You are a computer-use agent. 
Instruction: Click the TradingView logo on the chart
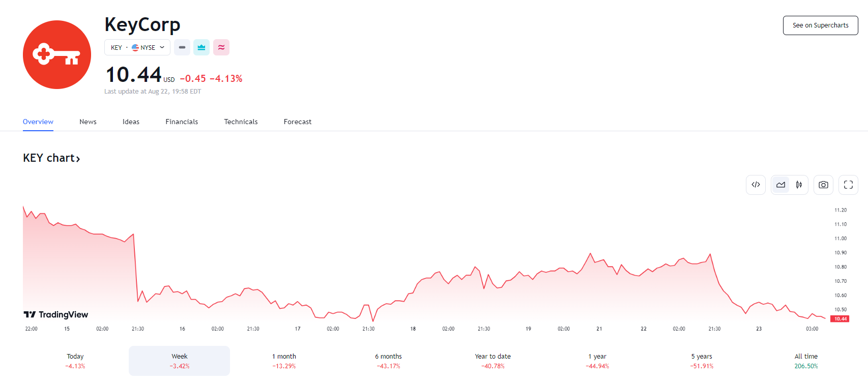pos(56,315)
